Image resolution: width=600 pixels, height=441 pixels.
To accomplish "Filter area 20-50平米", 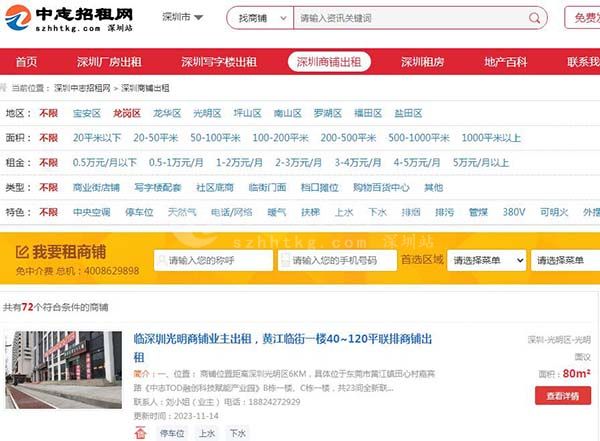I will point(156,137).
